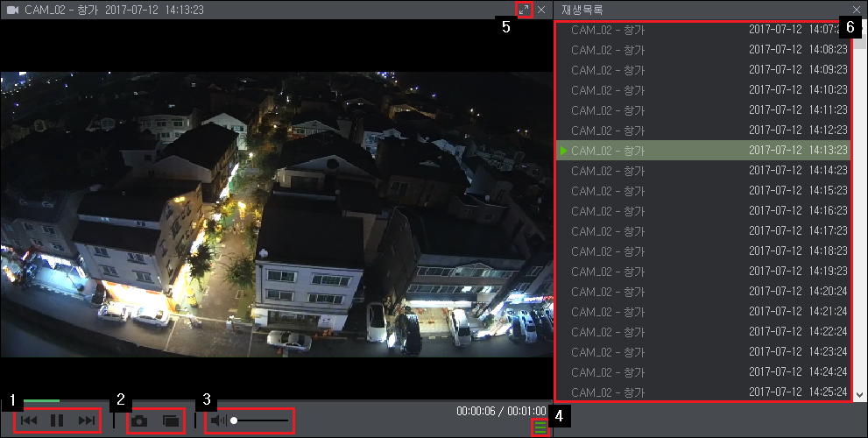Pause the video playback
This screenshot has width=868, height=438.
(57, 420)
